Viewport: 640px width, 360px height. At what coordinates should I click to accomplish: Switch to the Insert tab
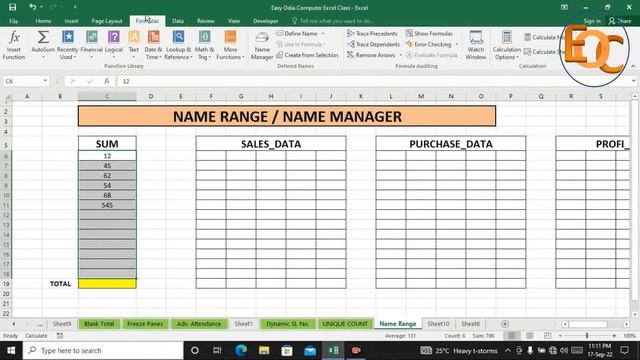[x=71, y=21]
